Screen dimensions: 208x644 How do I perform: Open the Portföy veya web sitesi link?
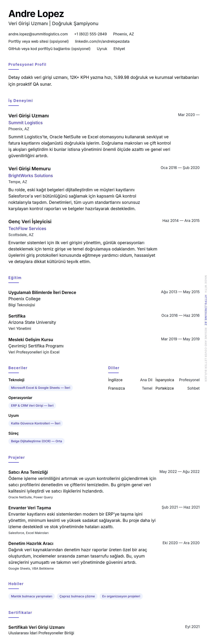pos(39,42)
